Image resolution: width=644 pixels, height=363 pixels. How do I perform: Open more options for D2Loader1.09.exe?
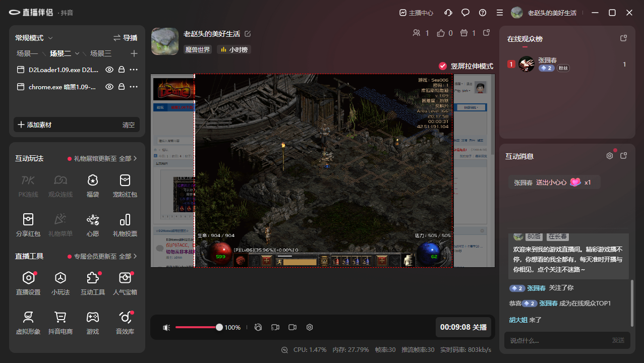pyautogui.click(x=134, y=70)
